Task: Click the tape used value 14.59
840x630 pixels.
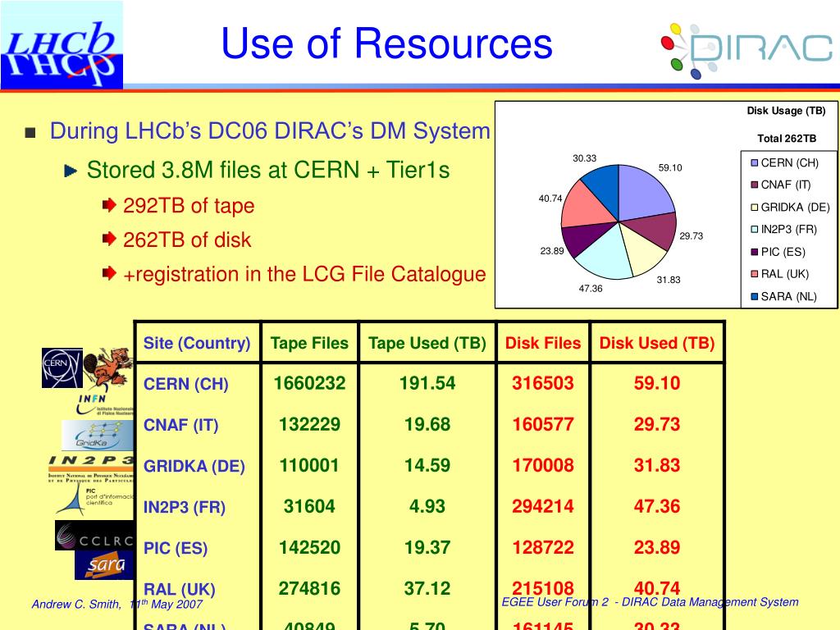Action: click(x=427, y=465)
